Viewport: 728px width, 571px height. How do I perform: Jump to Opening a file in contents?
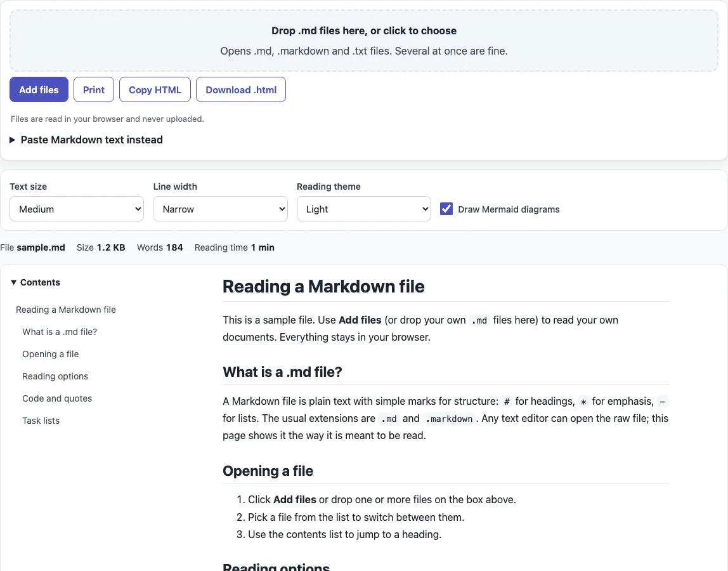[51, 355]
